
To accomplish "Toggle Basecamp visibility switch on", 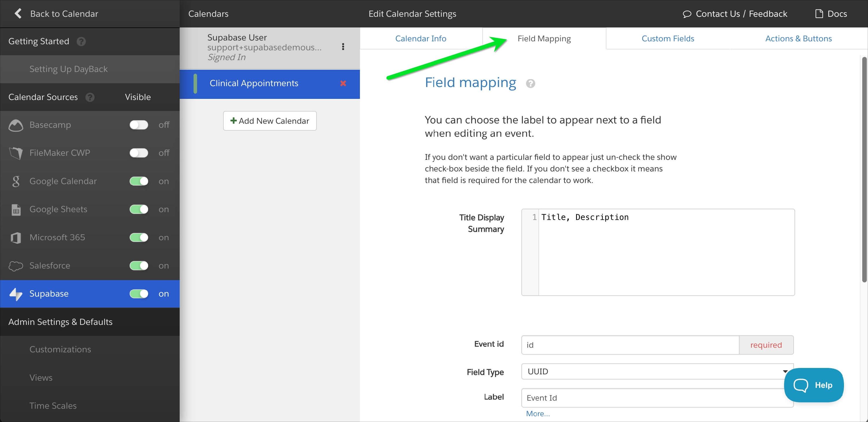I will click(x=139, y=125).
